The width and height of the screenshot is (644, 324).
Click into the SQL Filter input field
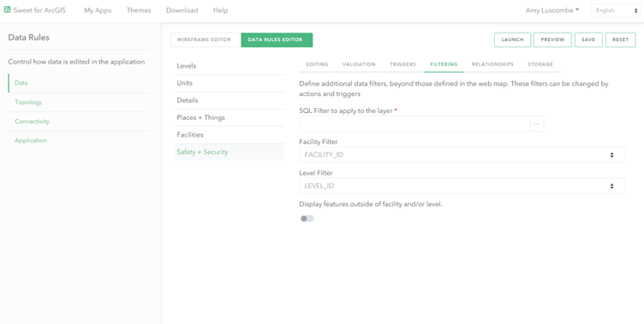click(414, 123)
